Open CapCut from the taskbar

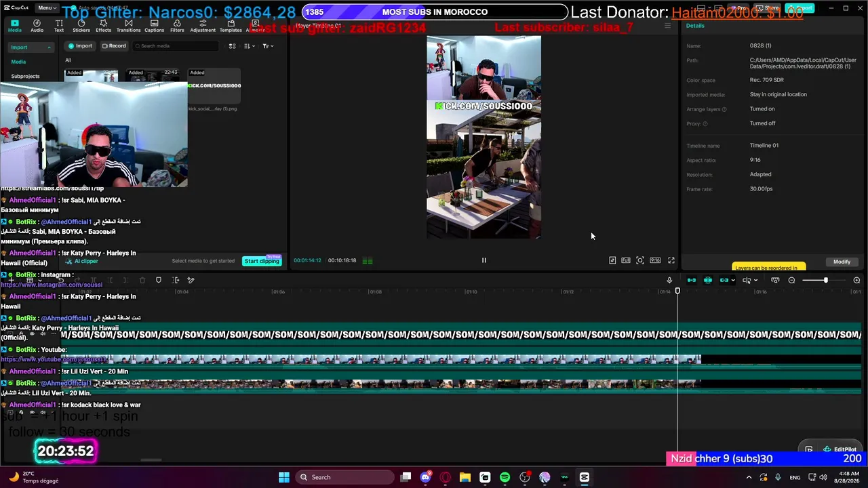click(585, 477)
